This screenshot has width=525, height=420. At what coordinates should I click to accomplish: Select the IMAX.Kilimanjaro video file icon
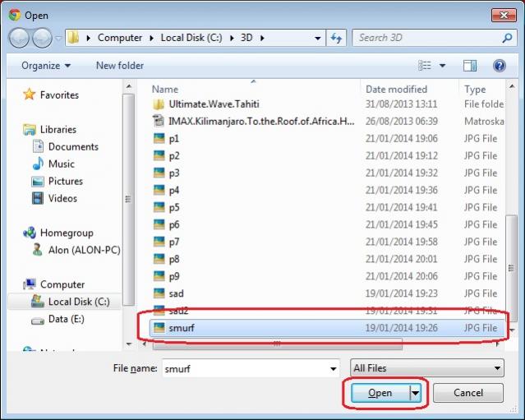pyautogui.click(x=159, y=122)
